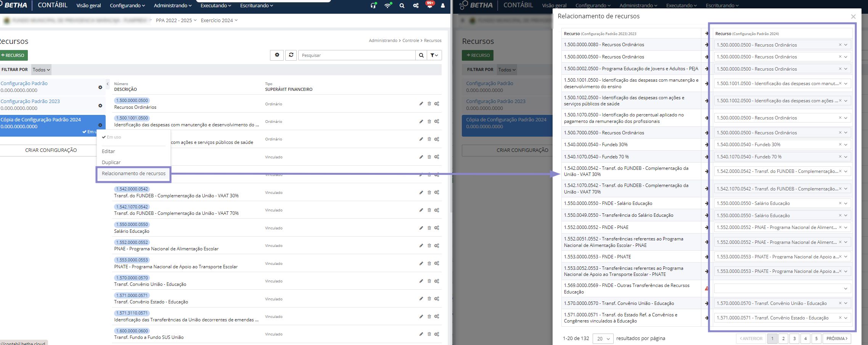Clear mapped value for 1.570.0000.0570 Convênio União

(x=840, y=303)
